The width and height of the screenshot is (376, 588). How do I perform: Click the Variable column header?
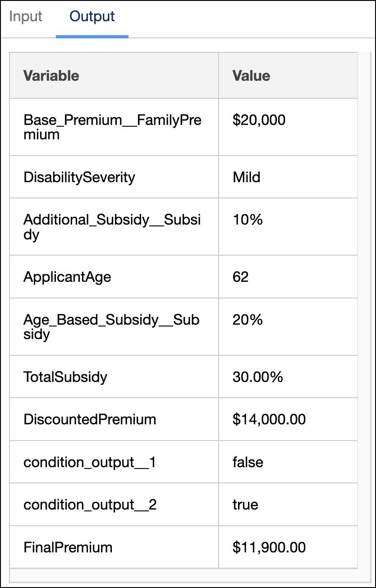click(51, 75)
